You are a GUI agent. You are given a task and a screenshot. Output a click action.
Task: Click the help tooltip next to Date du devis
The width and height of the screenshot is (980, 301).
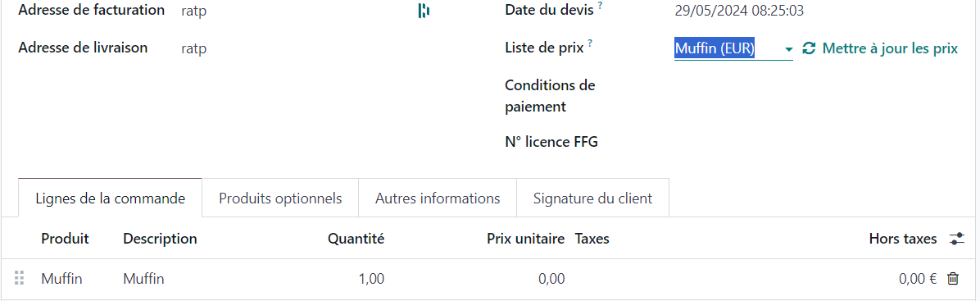tap(600, 6)
